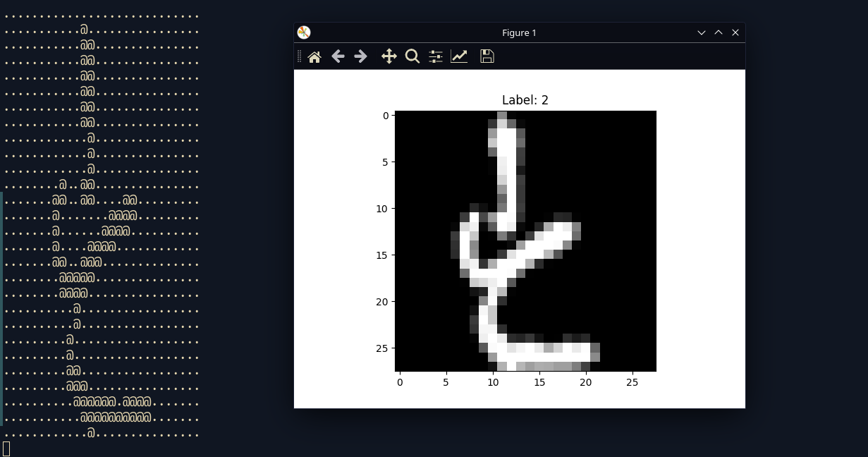Activate the Pan axes tool
868x457 pixels.
389,56
